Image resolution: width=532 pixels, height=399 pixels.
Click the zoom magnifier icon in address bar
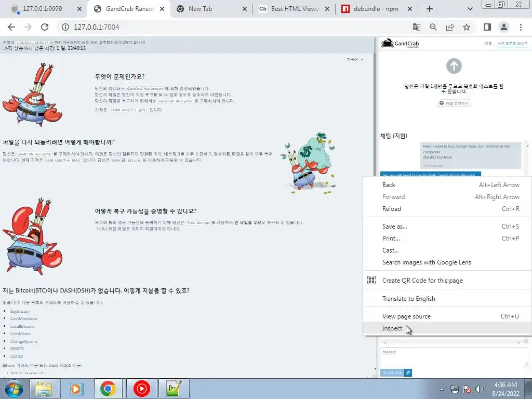pos(433,27)
